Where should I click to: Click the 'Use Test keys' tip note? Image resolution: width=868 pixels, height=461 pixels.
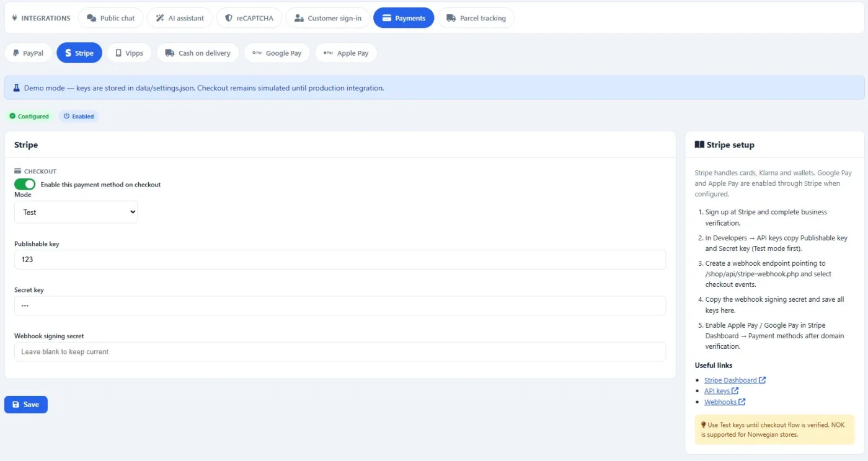click(774, 429)
